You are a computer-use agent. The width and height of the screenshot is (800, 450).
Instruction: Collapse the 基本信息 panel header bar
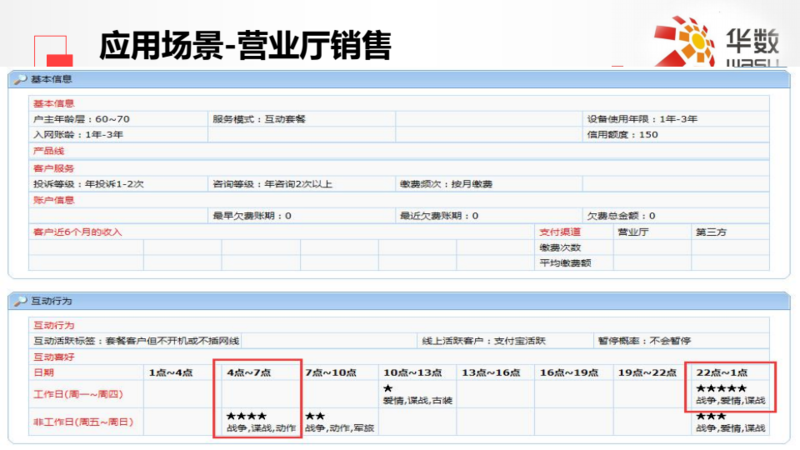400,79
